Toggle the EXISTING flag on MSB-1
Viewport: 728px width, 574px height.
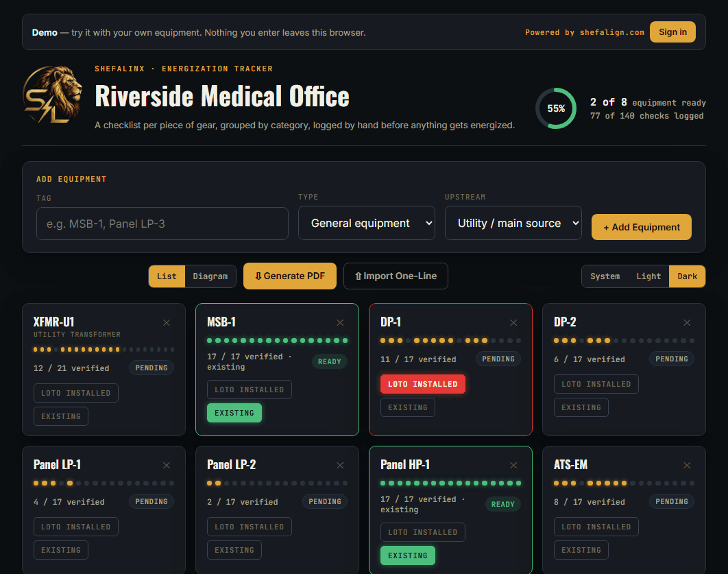[234, 413]
